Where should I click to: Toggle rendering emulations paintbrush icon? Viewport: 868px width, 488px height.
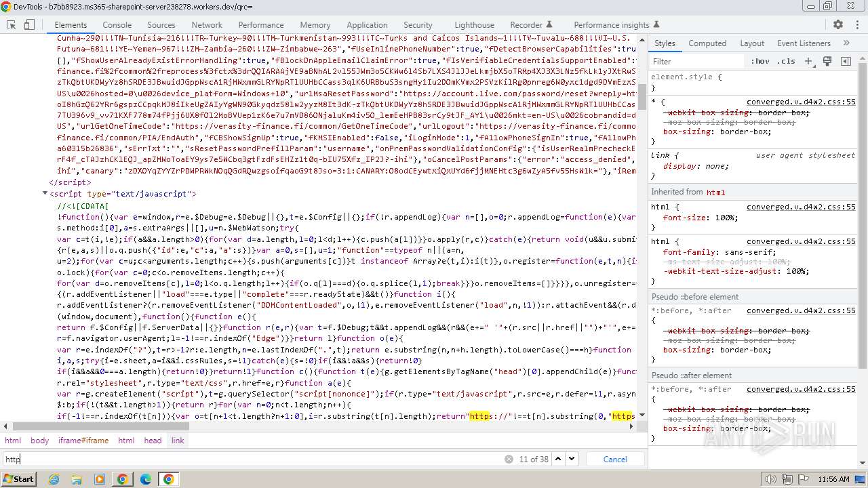tap(827, 61)
